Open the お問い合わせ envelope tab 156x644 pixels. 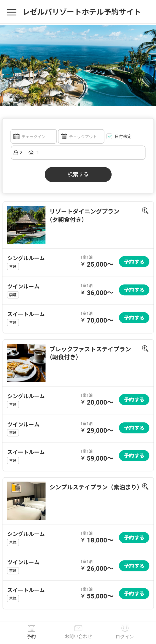pos(78,631)
